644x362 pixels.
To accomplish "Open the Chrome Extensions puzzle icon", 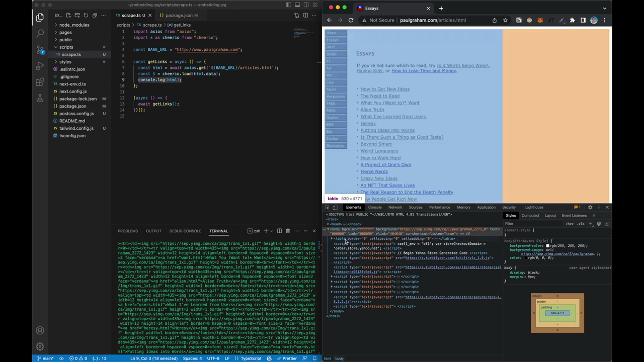I will [x=572, y=20].
